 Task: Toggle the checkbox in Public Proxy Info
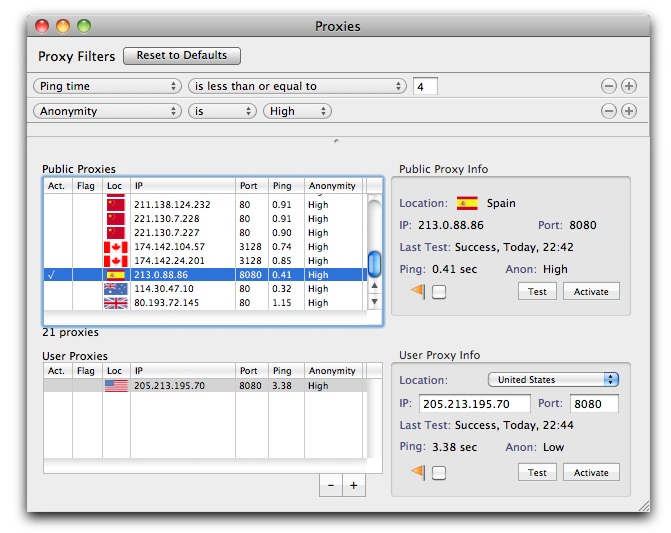[439, 292]
